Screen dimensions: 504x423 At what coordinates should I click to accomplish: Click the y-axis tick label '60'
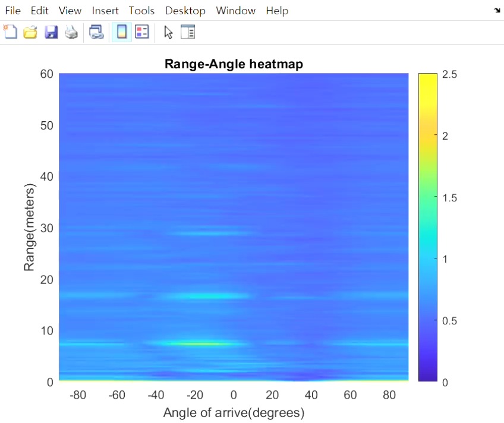(46, 74)
